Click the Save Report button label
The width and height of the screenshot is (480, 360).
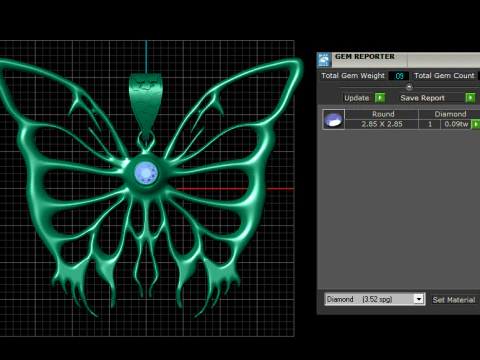click(422, 98)
